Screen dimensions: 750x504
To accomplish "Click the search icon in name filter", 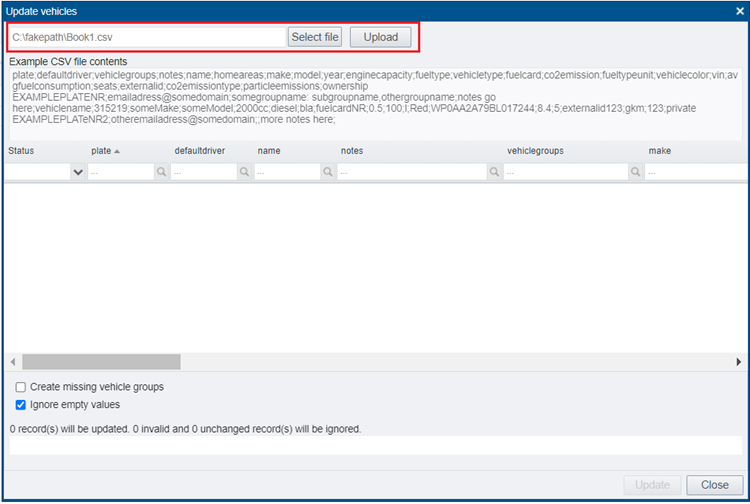I will pyautogui.click(x=326, y=172).
